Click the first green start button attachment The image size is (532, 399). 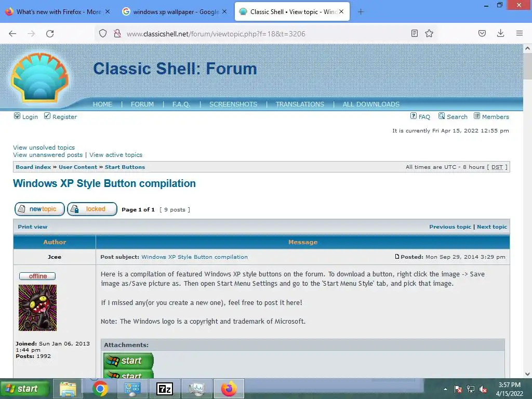(128, 361)
